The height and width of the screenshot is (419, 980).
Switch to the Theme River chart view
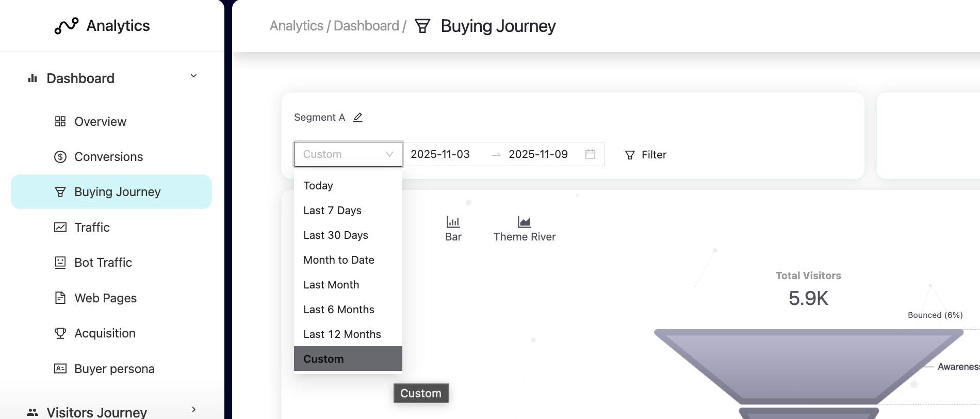524,228
